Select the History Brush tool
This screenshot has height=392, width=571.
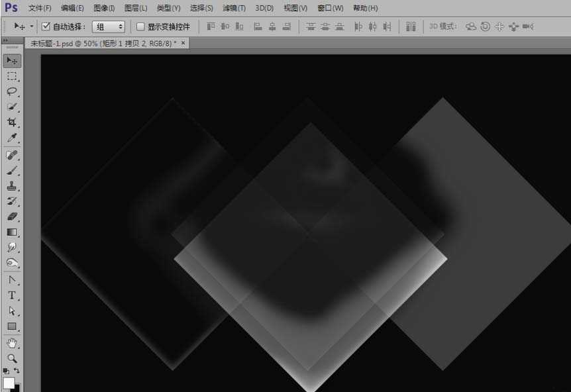click(x=12, y=201)
